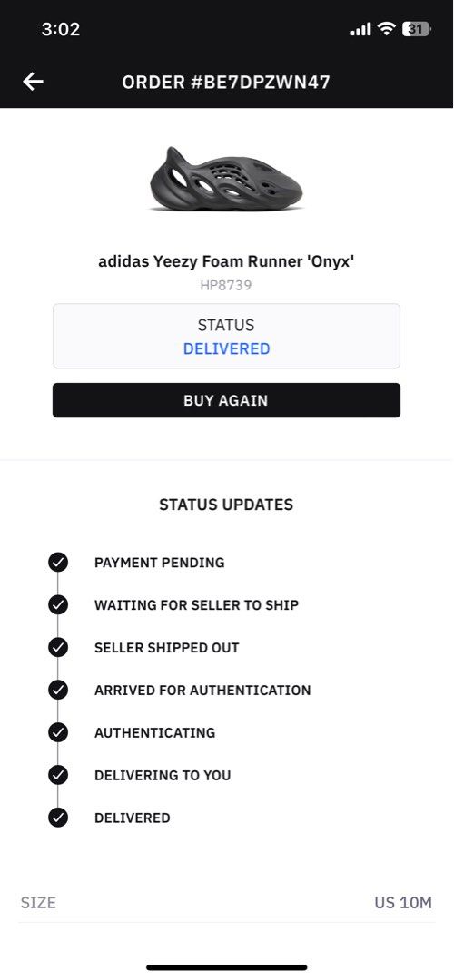Screen dimensions: 454x980
Task: Tap the checkmark beside Authenticating
Action: 58,732
